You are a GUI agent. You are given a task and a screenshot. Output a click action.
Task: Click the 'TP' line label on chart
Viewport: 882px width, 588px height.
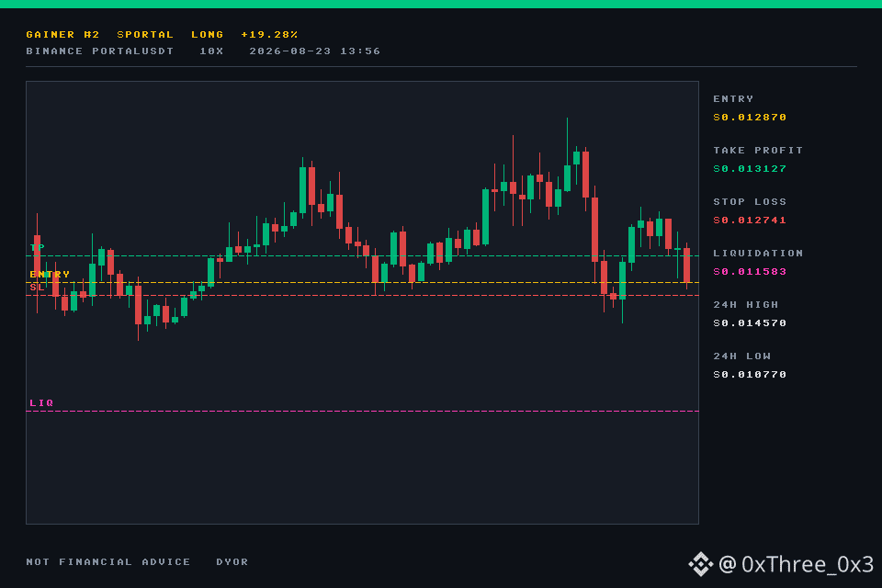(37, 247)
